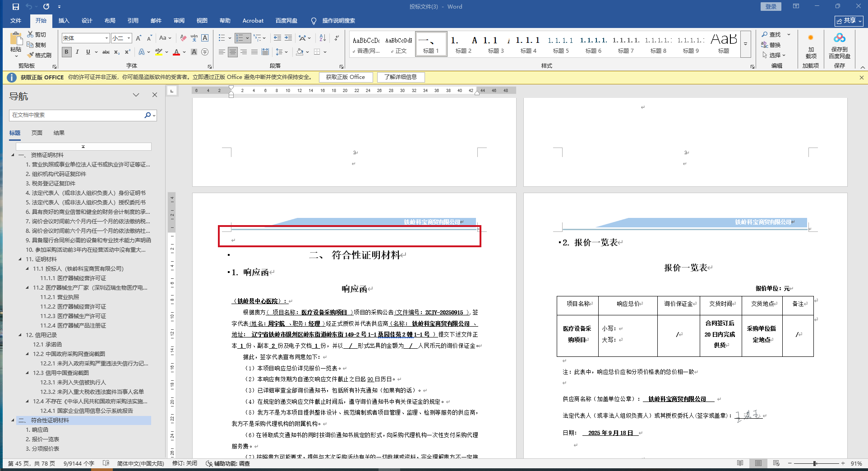Switch to the 结果 tab in the navigation pane

click(x=59, y=133)
